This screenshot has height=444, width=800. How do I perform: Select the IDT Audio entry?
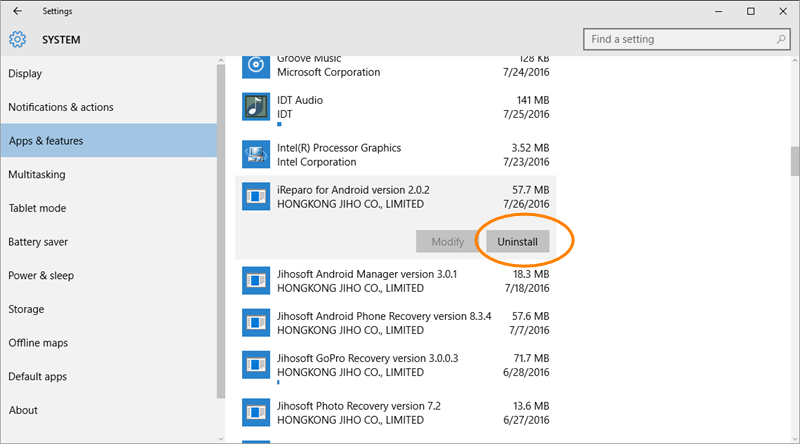(396, 107)
